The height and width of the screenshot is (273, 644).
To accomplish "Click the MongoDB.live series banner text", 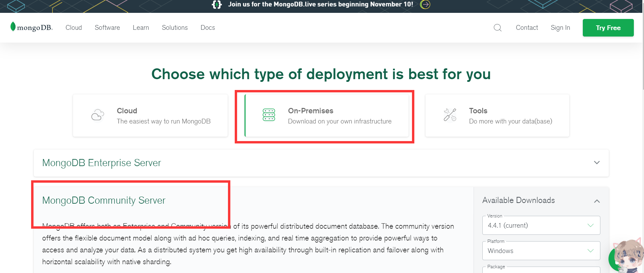I will [x=321, y=4].
